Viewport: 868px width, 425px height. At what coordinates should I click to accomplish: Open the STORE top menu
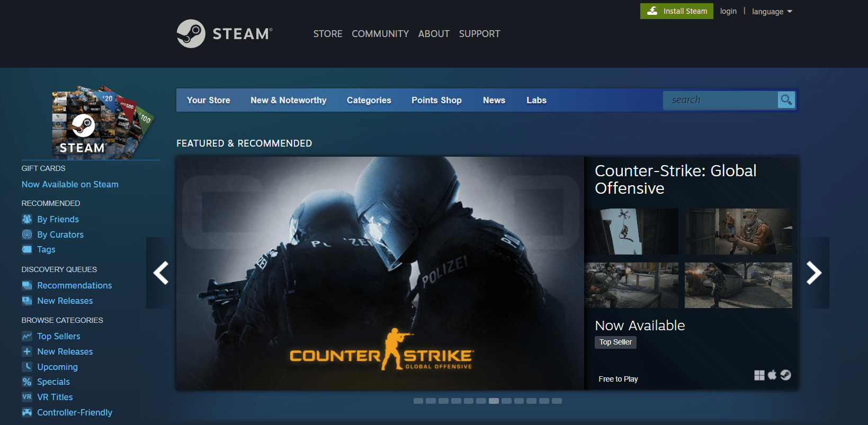(x=328, y=34)
